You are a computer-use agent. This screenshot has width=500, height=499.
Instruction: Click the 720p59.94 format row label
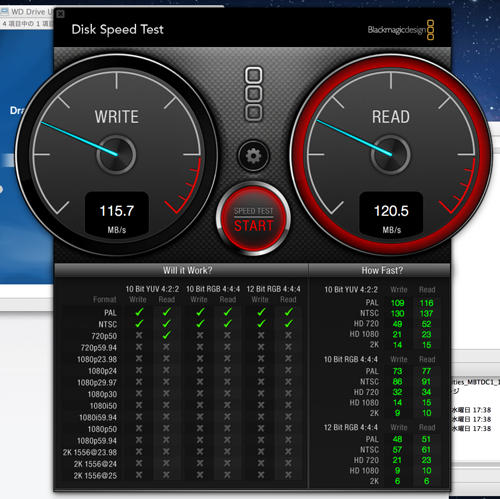(x=99, y=348)
